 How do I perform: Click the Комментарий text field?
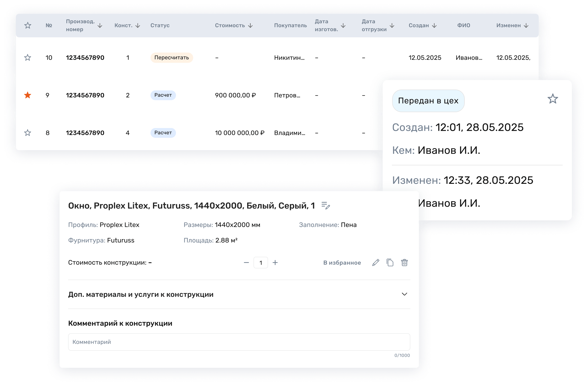239,342
